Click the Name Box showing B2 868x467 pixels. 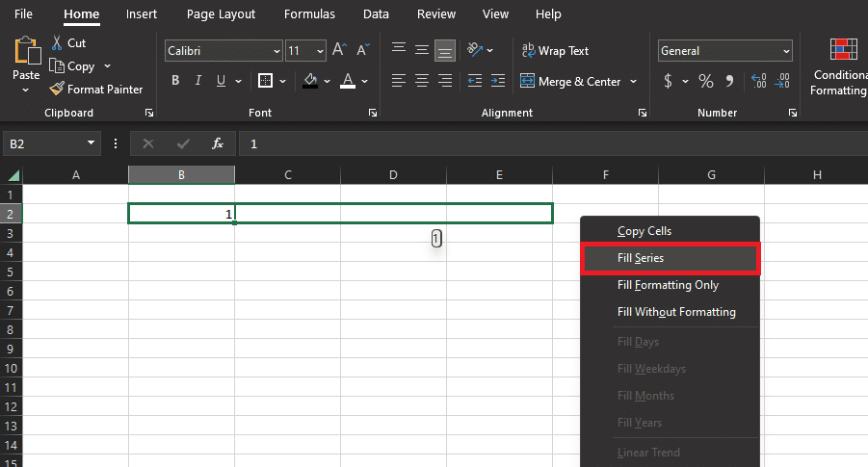coord(43,143)
